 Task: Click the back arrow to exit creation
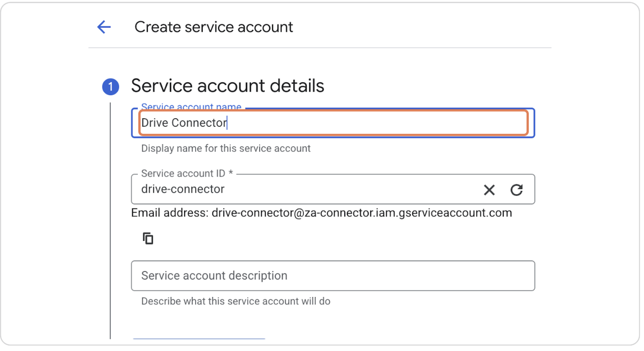click(x=103, y=27)
